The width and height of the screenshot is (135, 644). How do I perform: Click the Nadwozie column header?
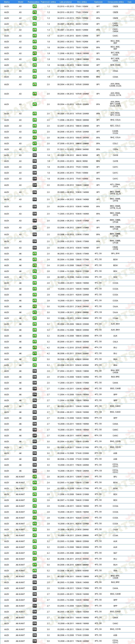click(98, 2)
